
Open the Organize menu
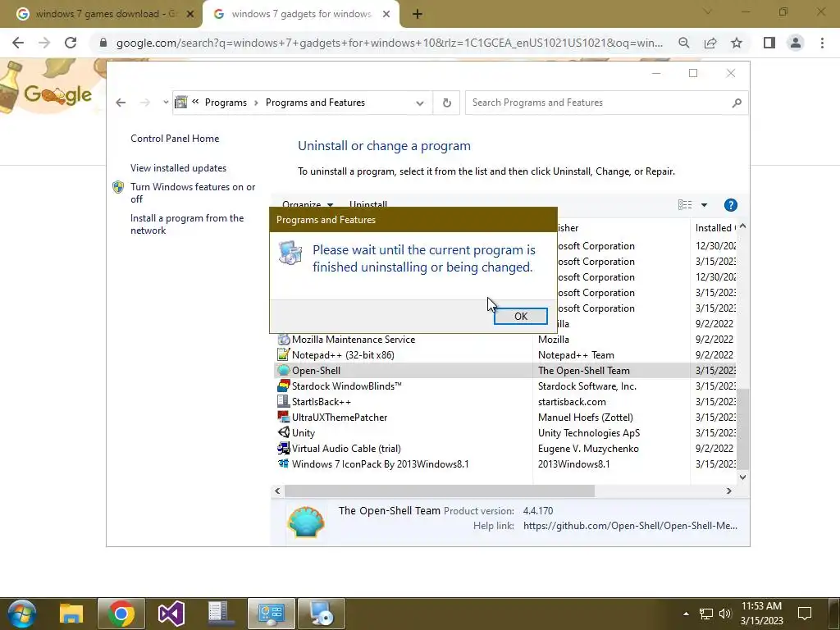tap(308, 204)
